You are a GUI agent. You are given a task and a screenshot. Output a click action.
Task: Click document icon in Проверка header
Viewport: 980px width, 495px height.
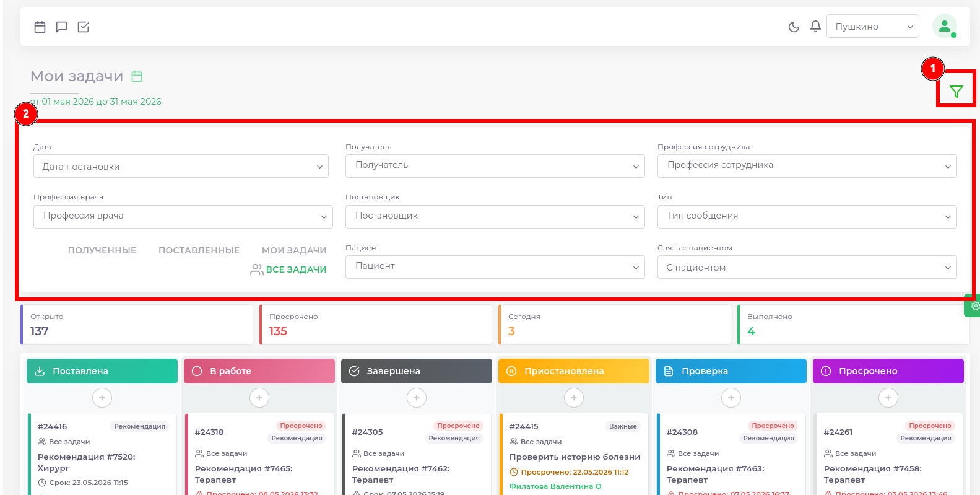click(x=669, y=371)
